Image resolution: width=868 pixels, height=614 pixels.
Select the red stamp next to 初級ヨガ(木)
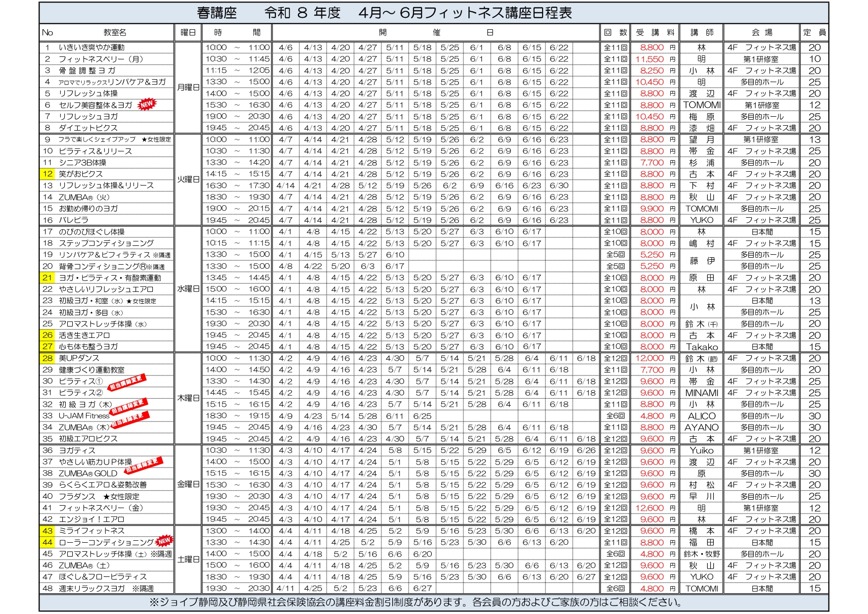[x=128, y=407]
